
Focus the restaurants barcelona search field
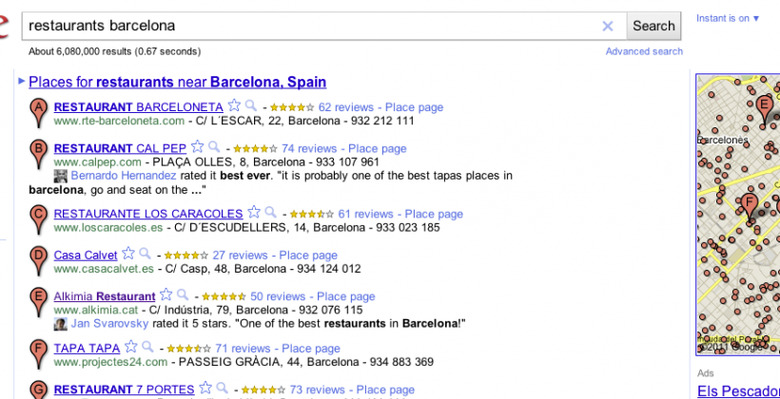tap(311, 26)
